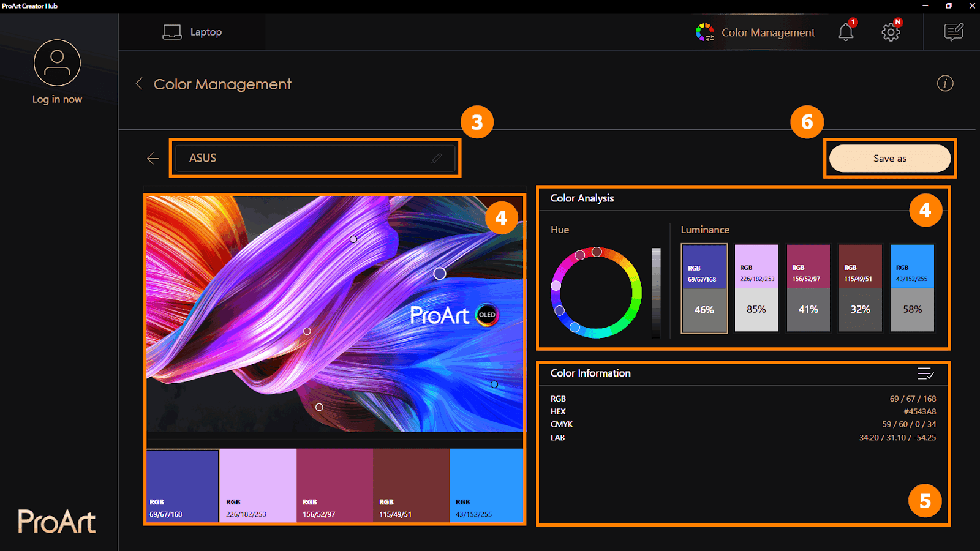
Task: Click the pencil edit icon
Action: (x=436, y=158)
